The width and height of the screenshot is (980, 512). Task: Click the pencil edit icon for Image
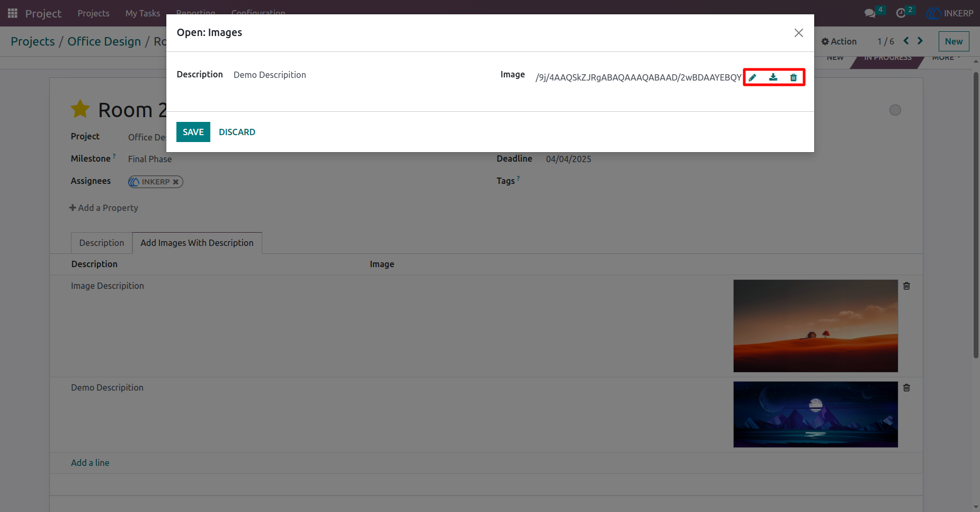tap(752, 77)
